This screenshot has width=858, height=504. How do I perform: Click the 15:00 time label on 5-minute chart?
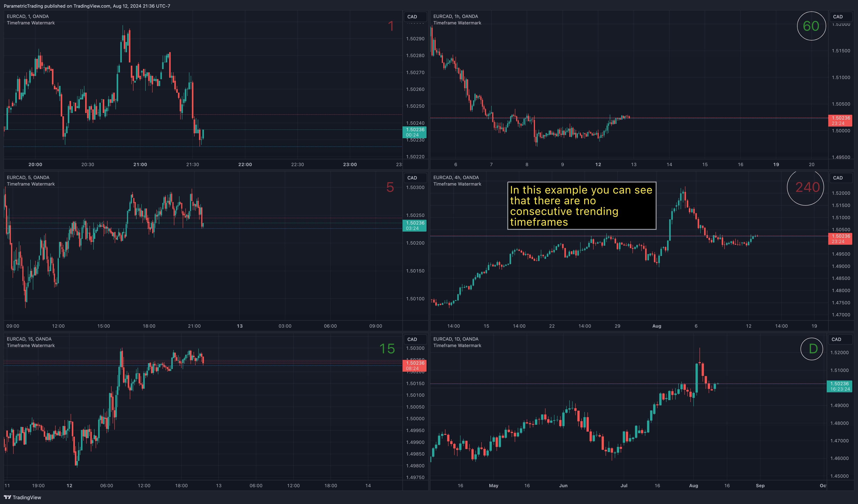point(103,326)
